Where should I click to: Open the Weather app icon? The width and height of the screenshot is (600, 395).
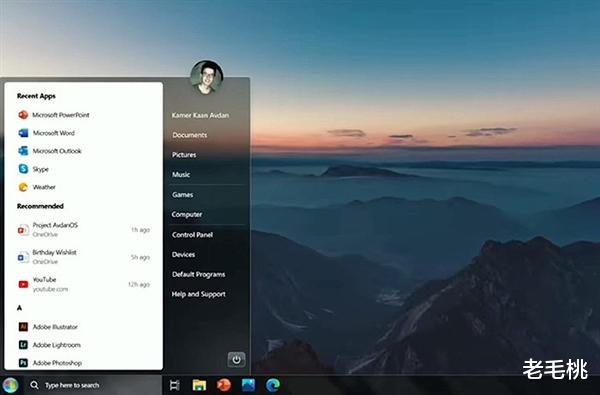[x=23, y=187]
